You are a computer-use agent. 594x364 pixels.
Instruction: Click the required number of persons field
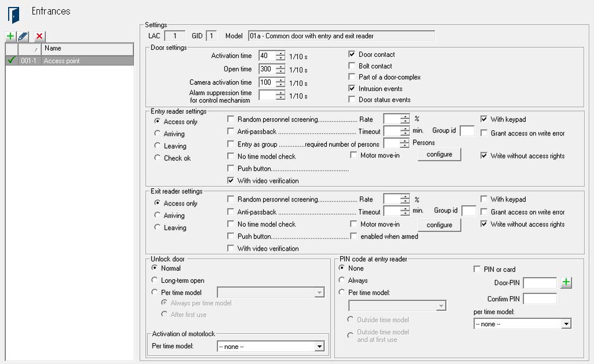tap(392, 143)
